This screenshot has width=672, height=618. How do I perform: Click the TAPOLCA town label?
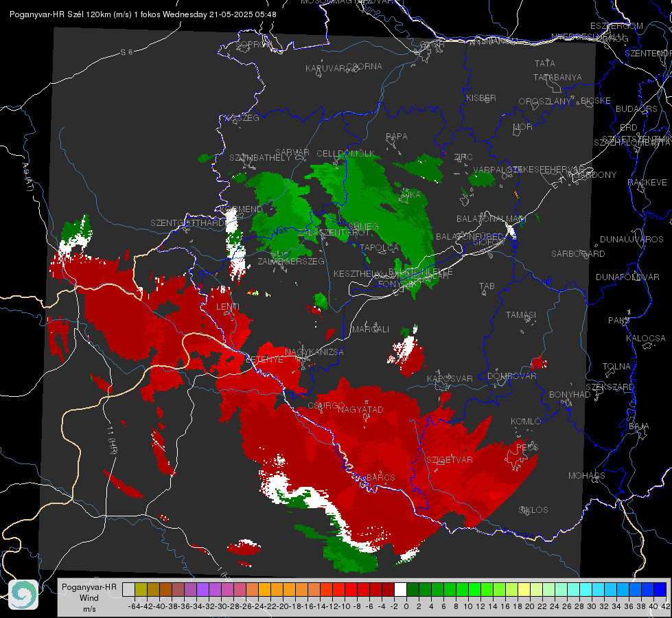pyautogui.click(x=379, y=247)
